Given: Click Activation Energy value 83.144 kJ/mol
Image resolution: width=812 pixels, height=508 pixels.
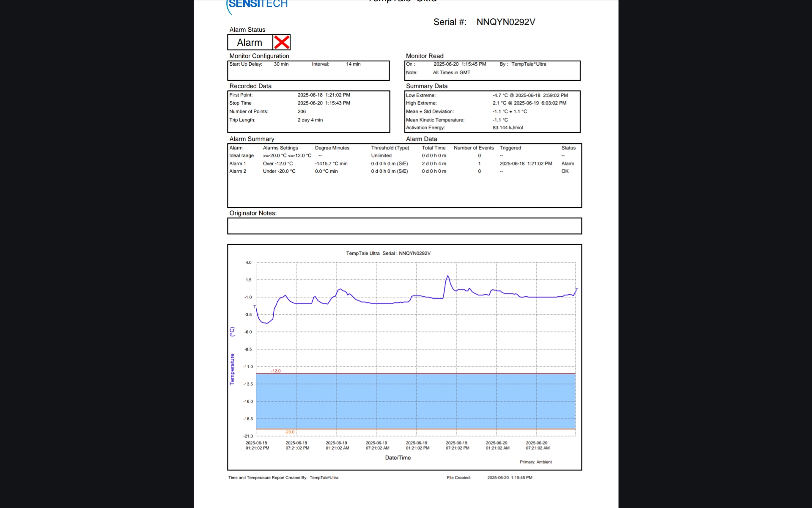Looking at the screenshot, I should pyautogui.click(x=507, y=128).
